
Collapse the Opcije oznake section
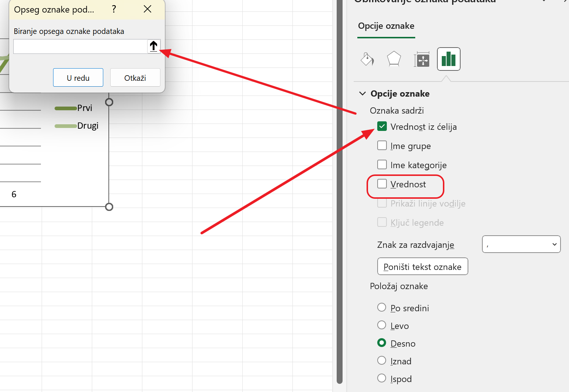[x=362, y=94]
